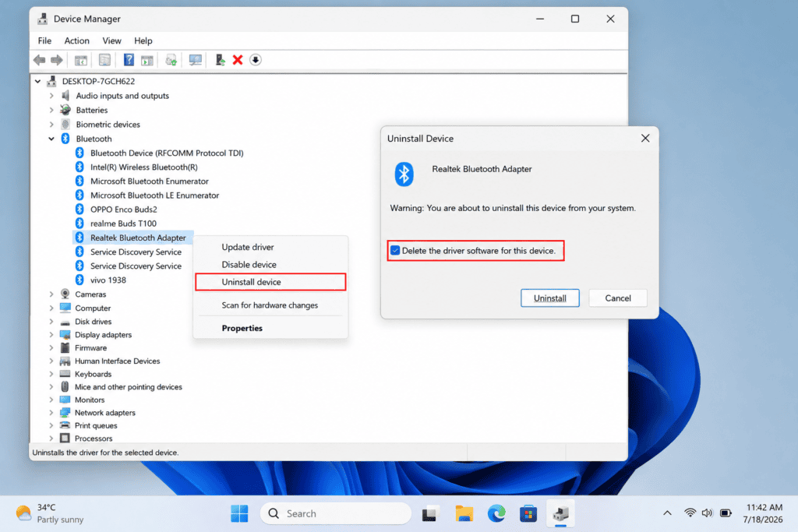Image resolution: width=798 pixels, height=532 pixels.
Task: Choose Uninstall device from the context menu
Action: pos(270,282)
